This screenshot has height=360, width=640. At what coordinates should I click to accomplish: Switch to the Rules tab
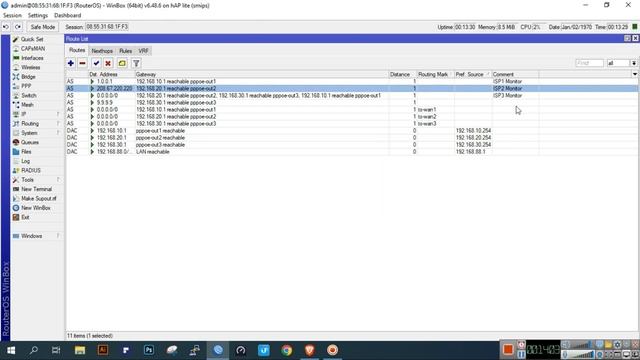coord(125,51)
